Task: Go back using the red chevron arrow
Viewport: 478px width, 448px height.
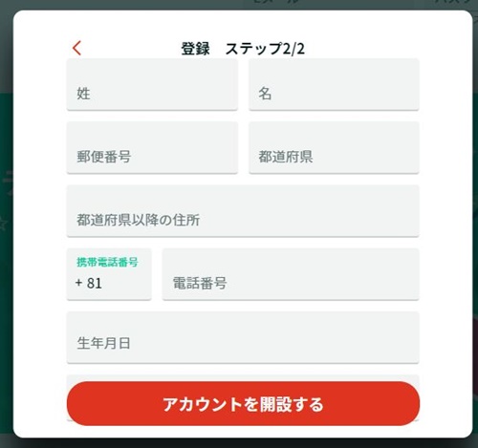Action: pos(76,49)
